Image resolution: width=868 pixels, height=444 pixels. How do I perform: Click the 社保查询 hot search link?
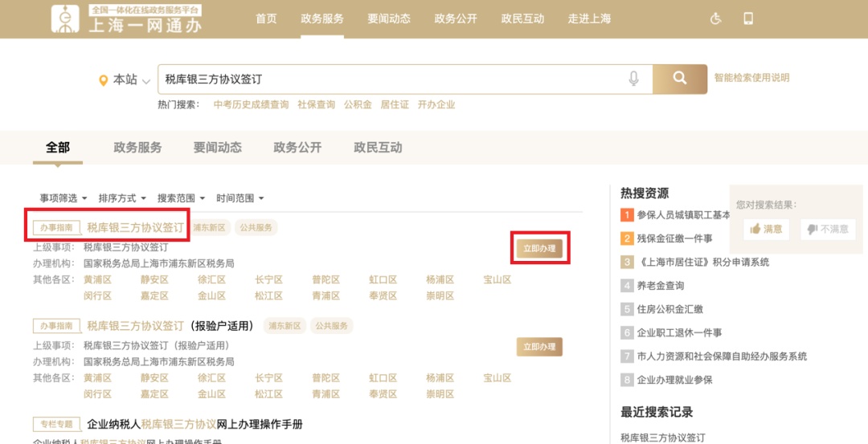[x=316, y=105]
